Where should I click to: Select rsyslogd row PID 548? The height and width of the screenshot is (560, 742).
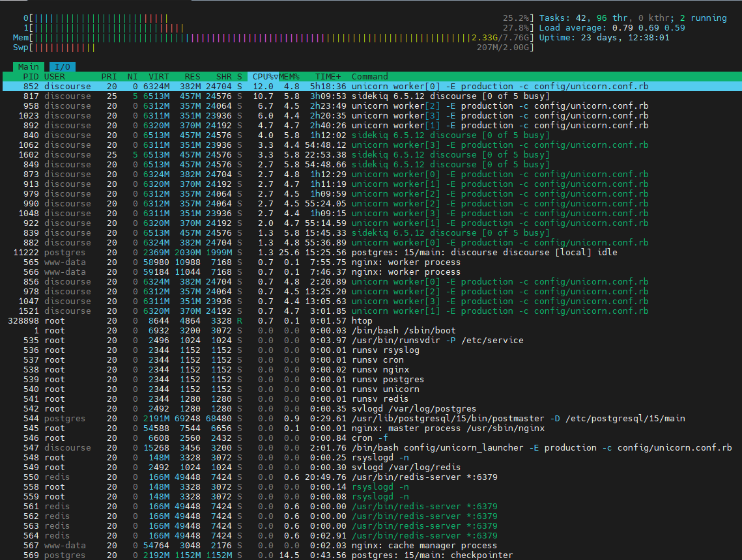(x=371, y=457)
